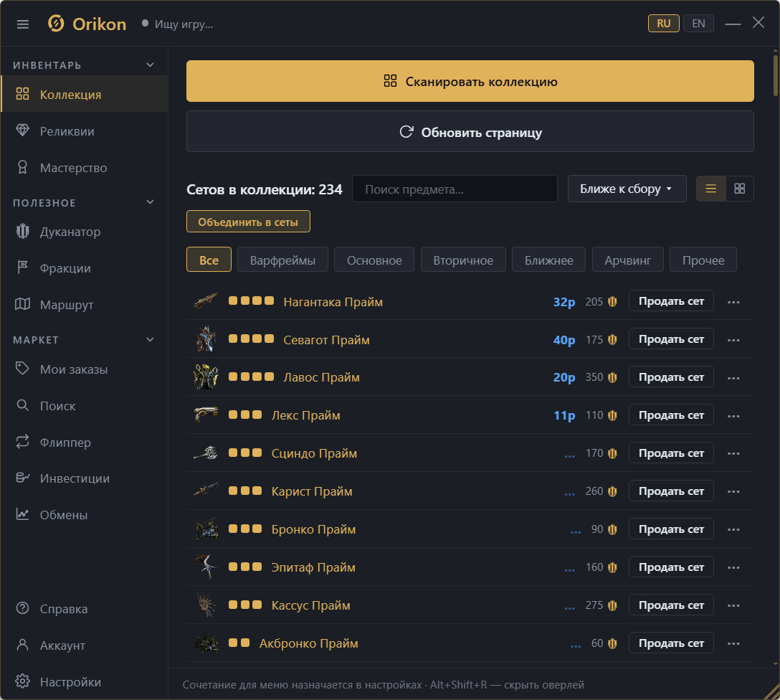Open Маршрут in sidebar
This screenshot has width=780, height=700.
(x=85, y=305)
